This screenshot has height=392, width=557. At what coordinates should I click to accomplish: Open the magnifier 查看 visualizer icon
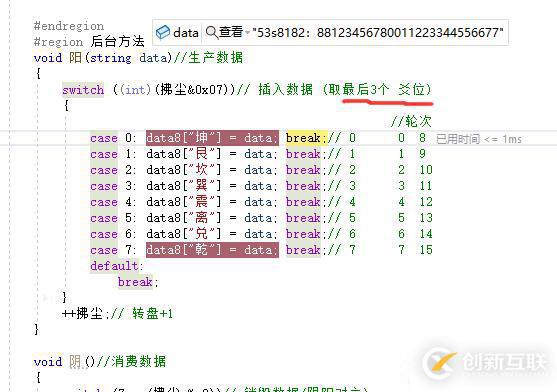pos(212,32)
